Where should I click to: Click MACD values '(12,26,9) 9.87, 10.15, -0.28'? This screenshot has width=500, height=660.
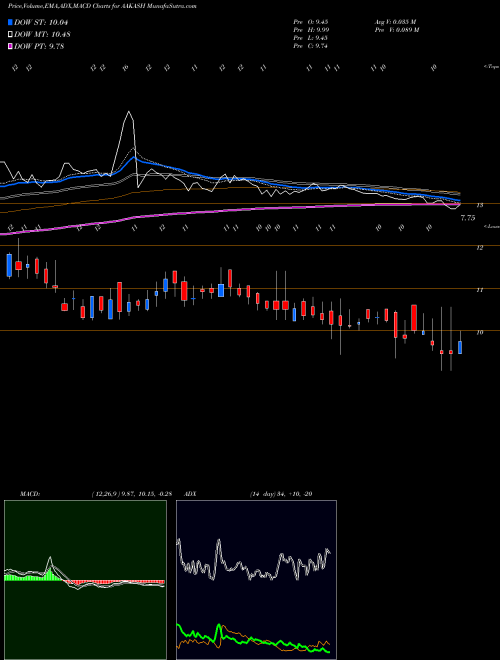131,494
